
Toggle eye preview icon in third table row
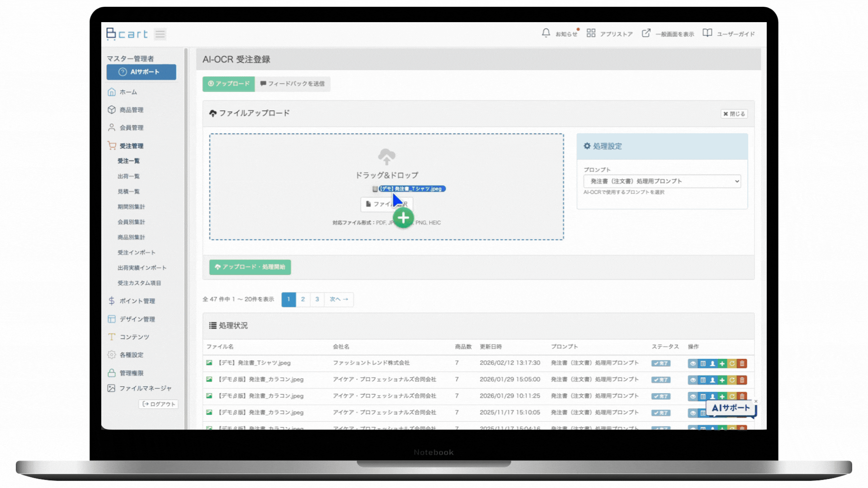(x=693, y=396)
